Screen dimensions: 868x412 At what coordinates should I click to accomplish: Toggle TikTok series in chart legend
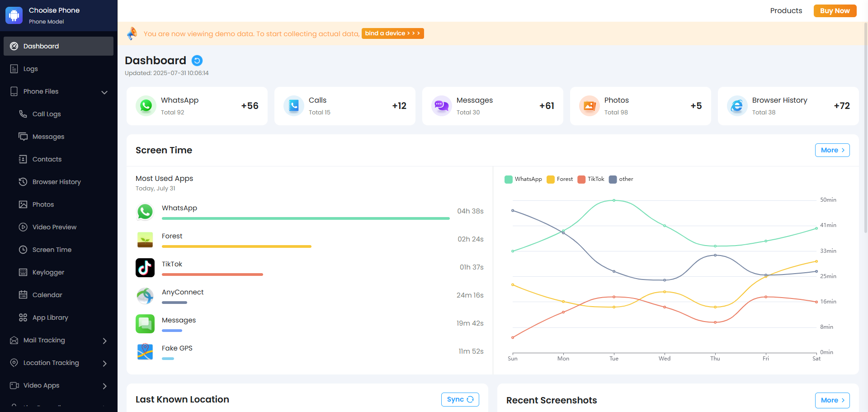pos(591,179)
